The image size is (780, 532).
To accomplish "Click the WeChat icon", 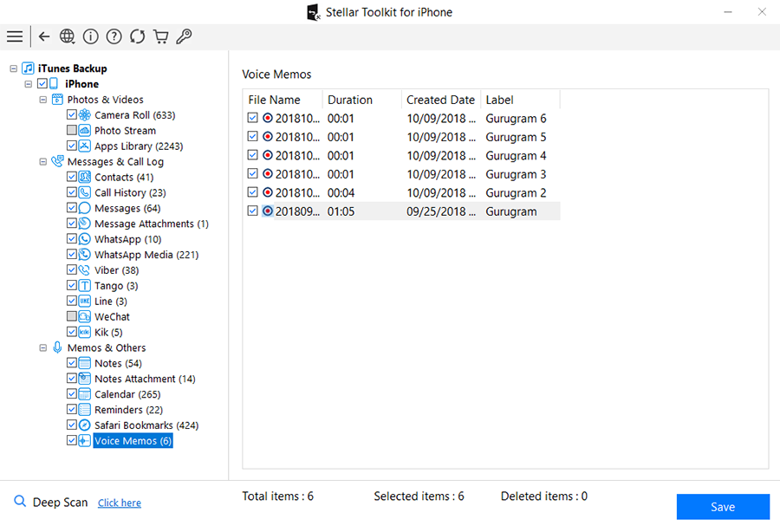I will [85, 317].
